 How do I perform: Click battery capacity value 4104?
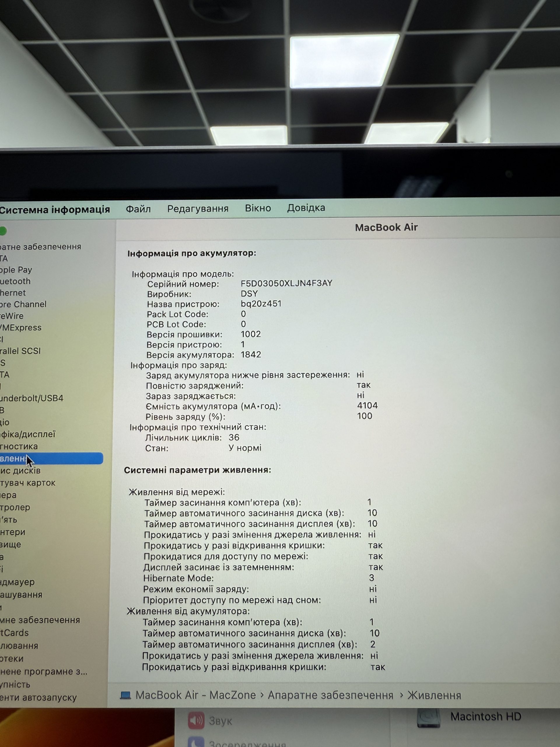tap(367, 405)
